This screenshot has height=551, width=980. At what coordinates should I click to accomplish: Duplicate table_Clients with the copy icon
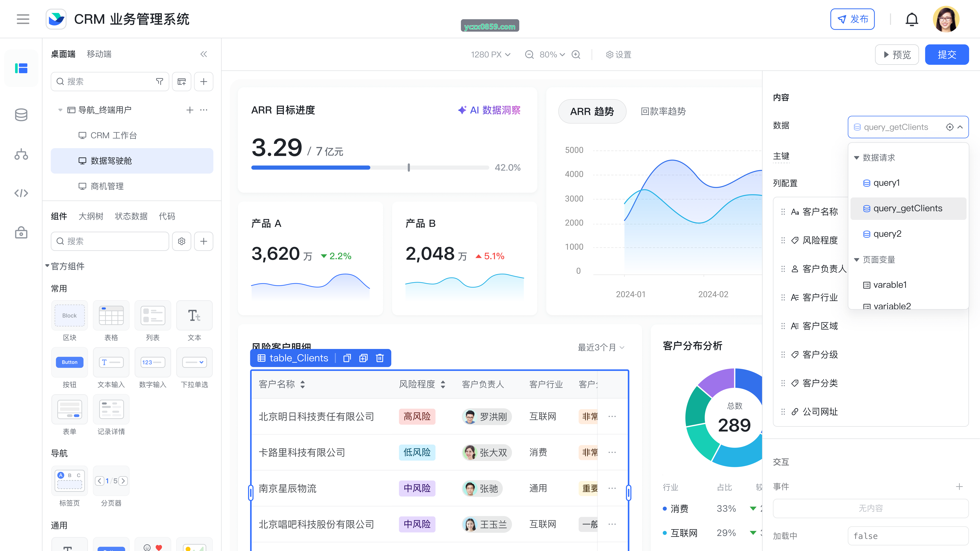(347, 358)
